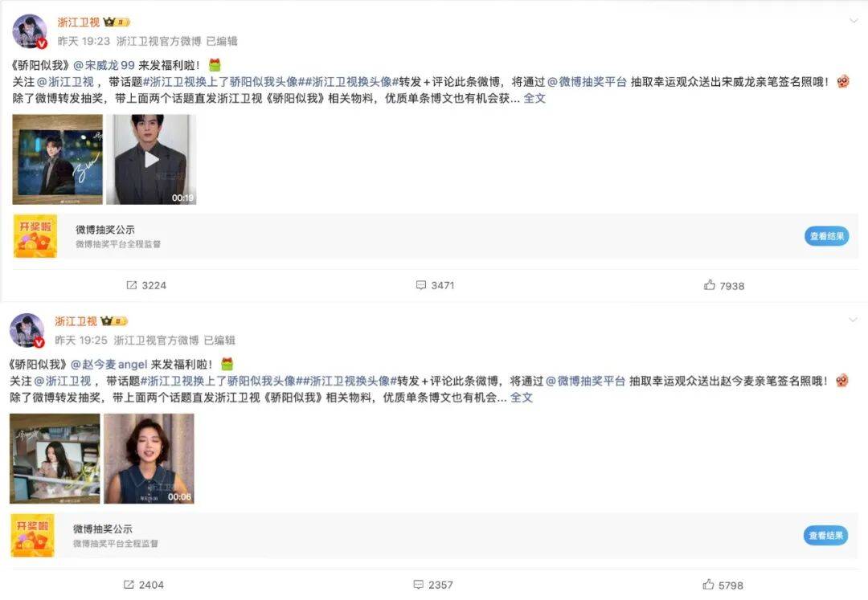Image resolution: width=868 pixels, height=600 pixels.
Task: Click the 浙江卫视 avatar on first post
Action: tap(30, 31)
